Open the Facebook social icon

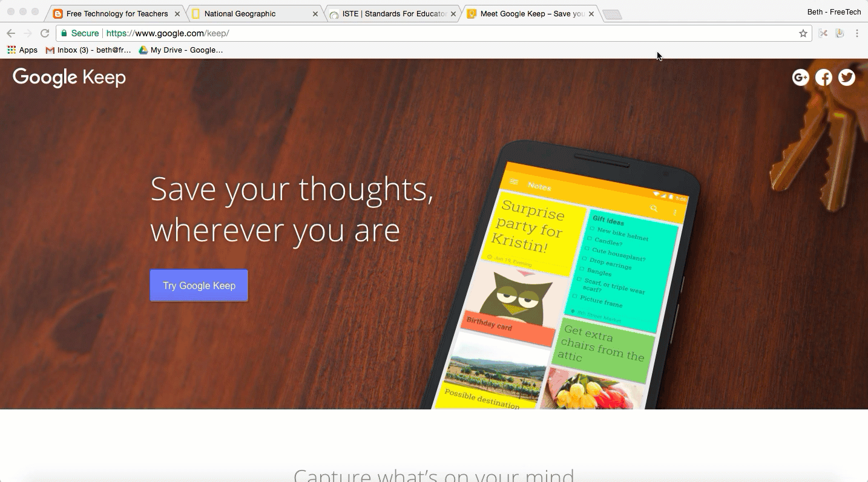coord(823,77)
